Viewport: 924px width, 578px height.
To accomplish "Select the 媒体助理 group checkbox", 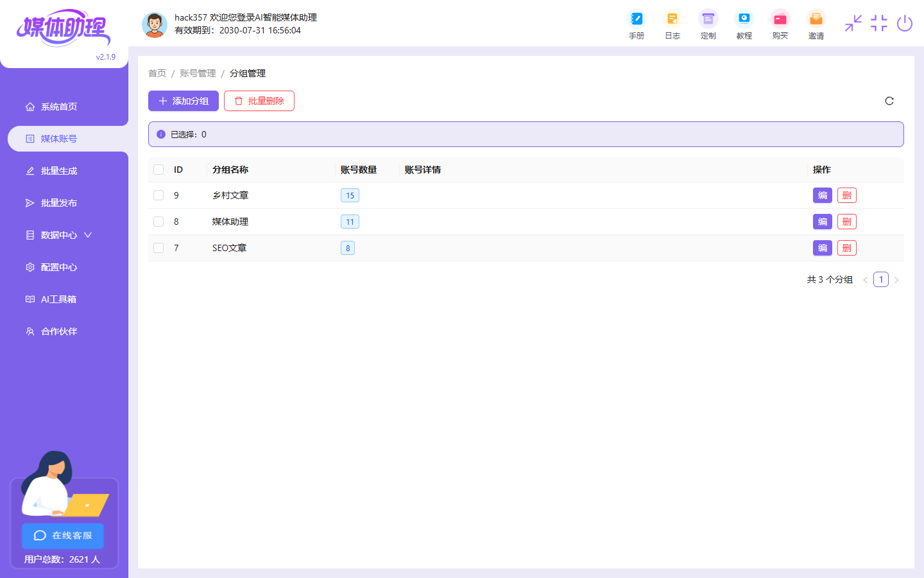I will [158, 222].
